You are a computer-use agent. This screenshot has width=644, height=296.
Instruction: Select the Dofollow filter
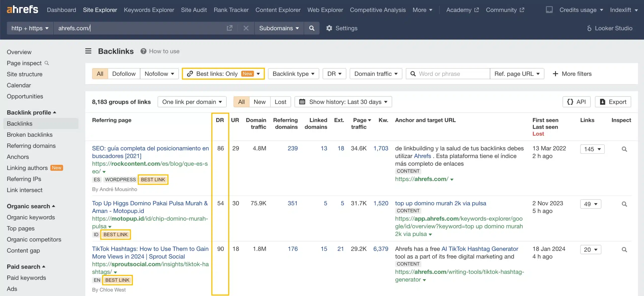tap(124, 74)
